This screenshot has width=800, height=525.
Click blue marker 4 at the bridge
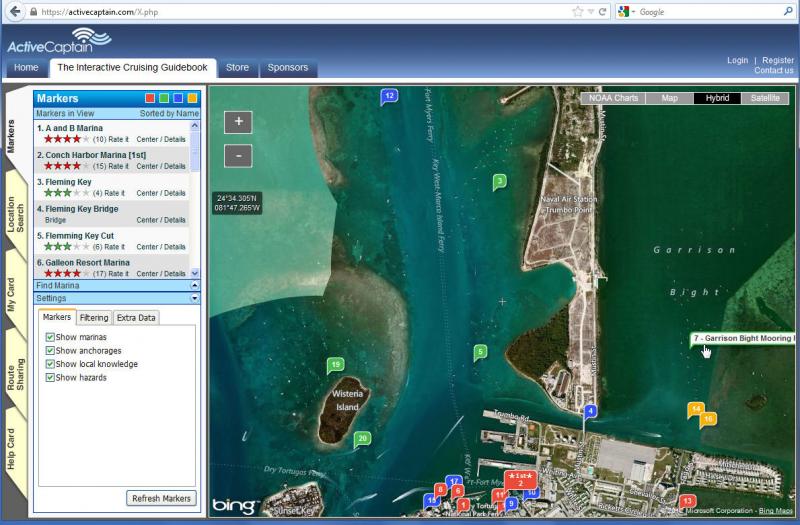click(590, 411)
